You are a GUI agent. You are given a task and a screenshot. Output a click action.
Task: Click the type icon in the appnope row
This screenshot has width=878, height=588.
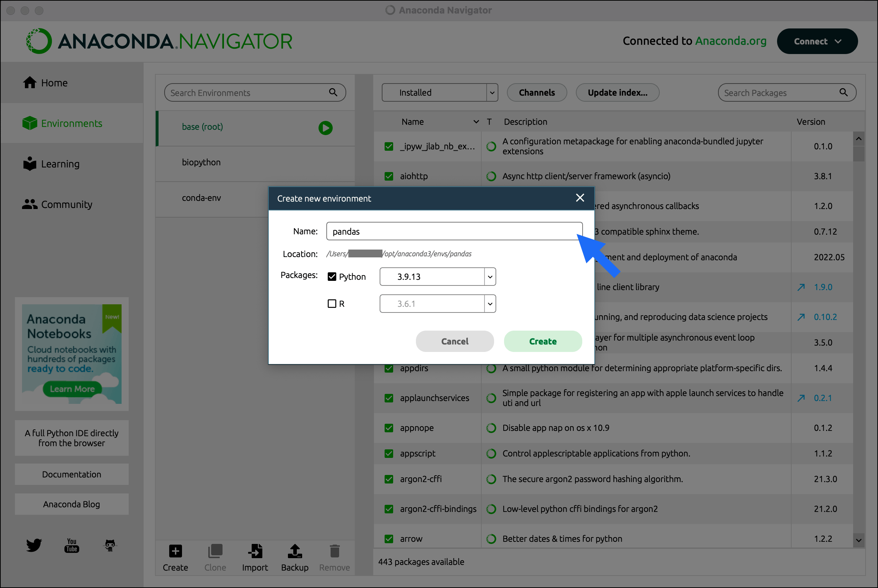pyautogui.click(x=491, y=428)
